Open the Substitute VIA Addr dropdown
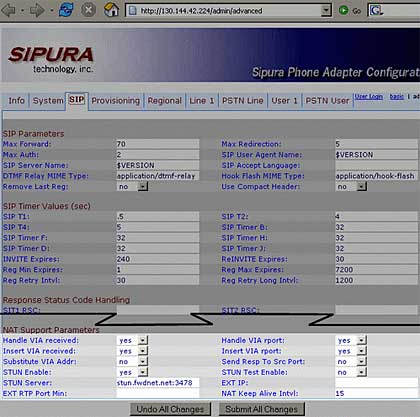The width and height of the screenshot is (420, 417). (143, 362)
